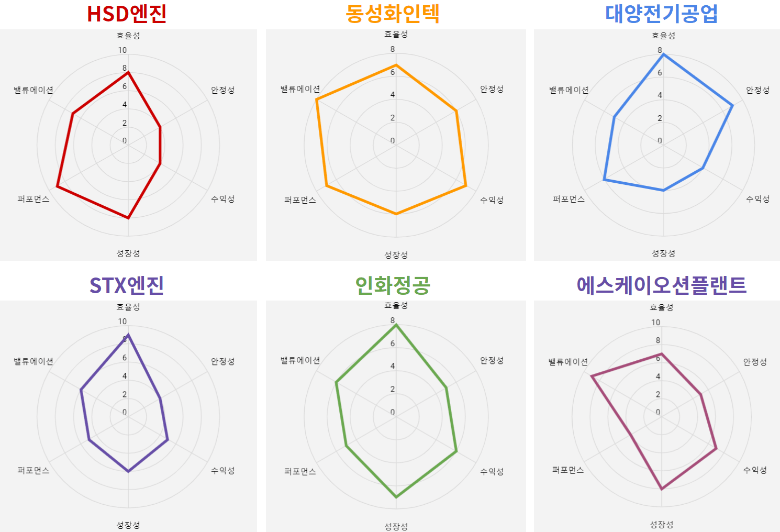Click 성장성 label under HSD엔진 chart
Screen dimensions: 780x532
point(128,253)
